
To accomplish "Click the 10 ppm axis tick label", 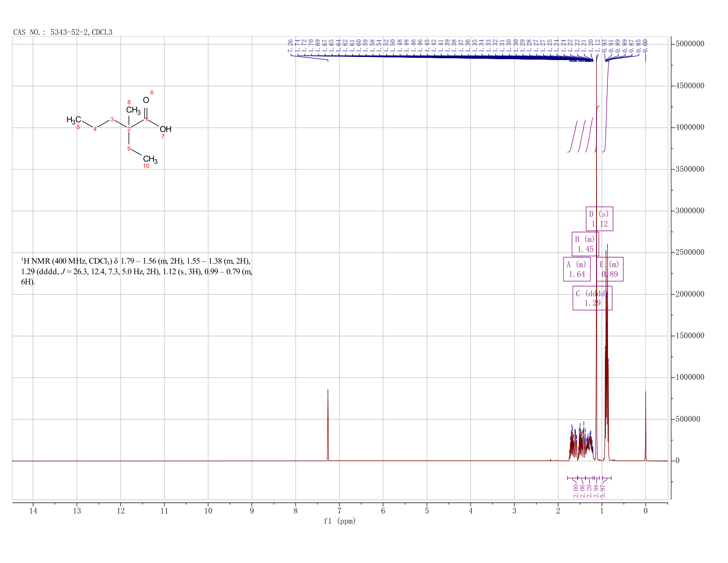I will [x=208, y=511].
